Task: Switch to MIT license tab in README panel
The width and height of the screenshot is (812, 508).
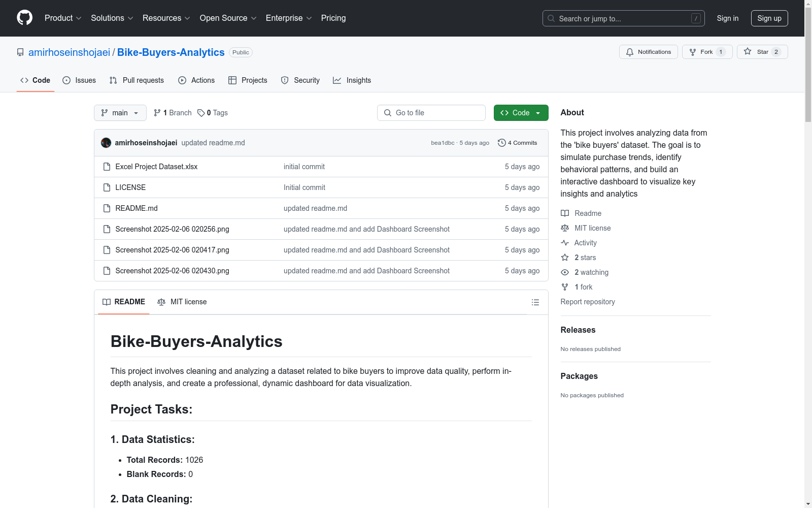Action: (x=182, y=302)
